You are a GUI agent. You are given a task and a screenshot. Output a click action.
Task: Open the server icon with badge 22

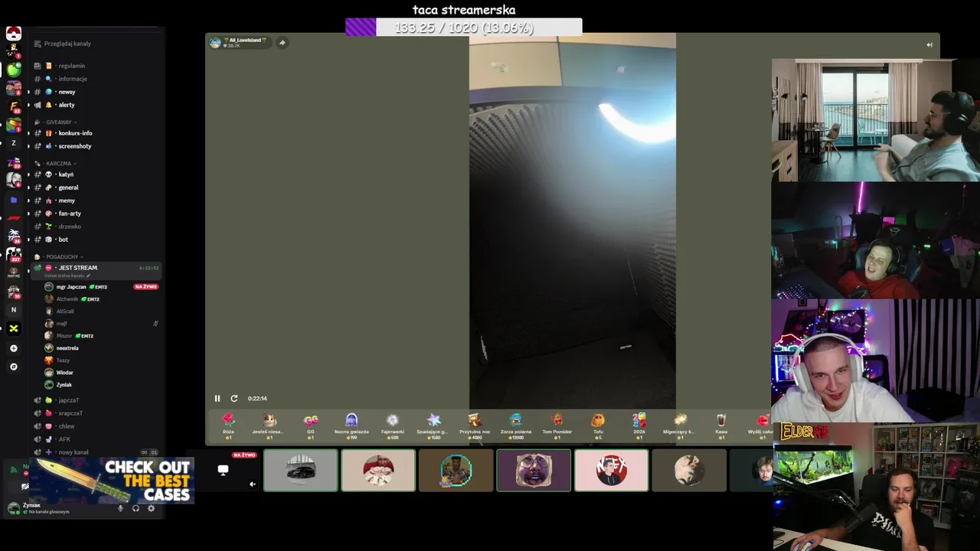[14, 106]
